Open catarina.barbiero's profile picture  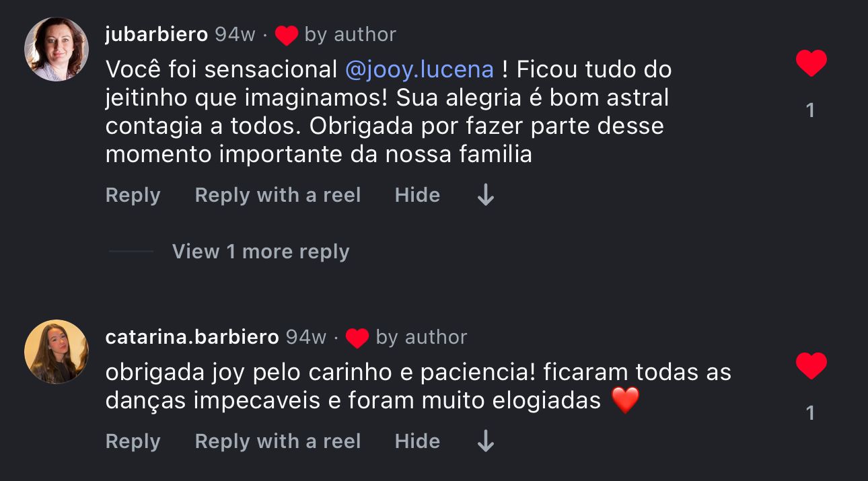click(x=57, y=352)
